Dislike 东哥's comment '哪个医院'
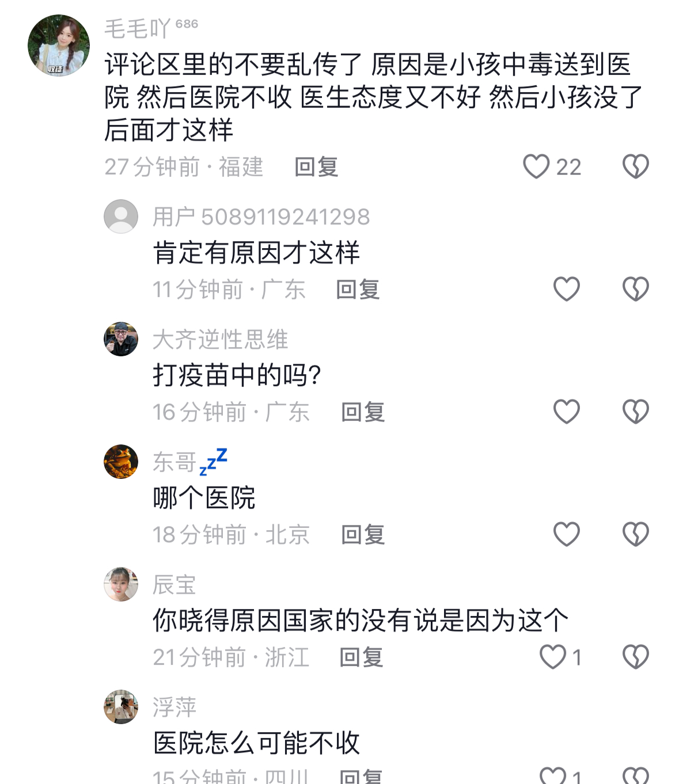The image size is (679, 784). (x=635, y=534)
